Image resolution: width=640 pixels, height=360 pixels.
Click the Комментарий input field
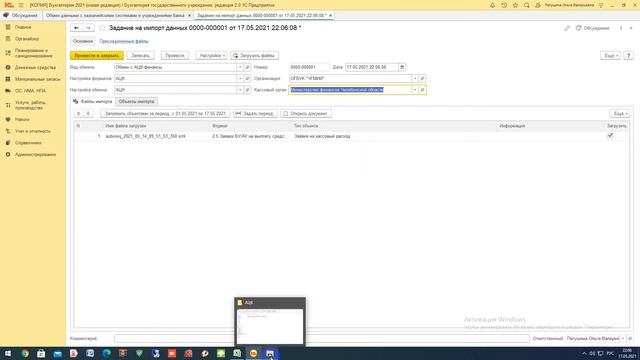point(322,338)
